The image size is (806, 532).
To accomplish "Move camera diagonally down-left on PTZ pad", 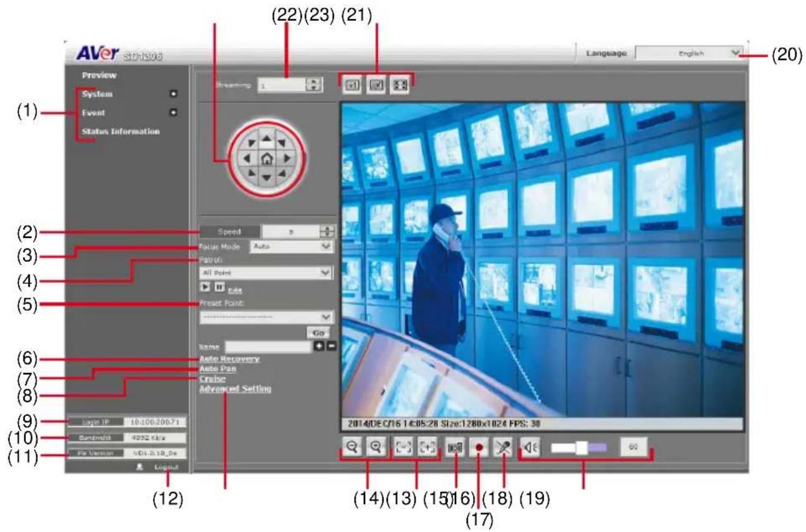I will click(x=252, y=172).
